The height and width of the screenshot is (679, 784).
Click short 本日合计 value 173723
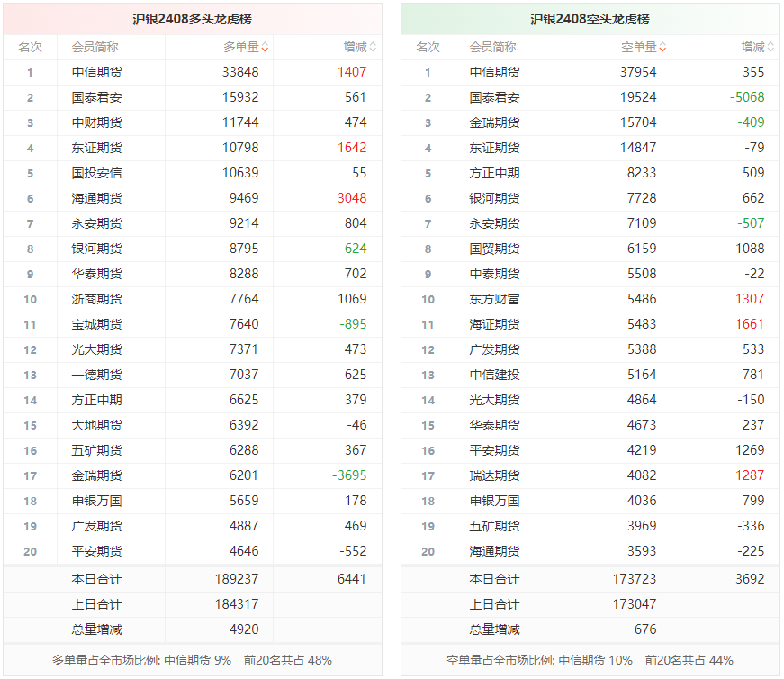click(635, 579)
